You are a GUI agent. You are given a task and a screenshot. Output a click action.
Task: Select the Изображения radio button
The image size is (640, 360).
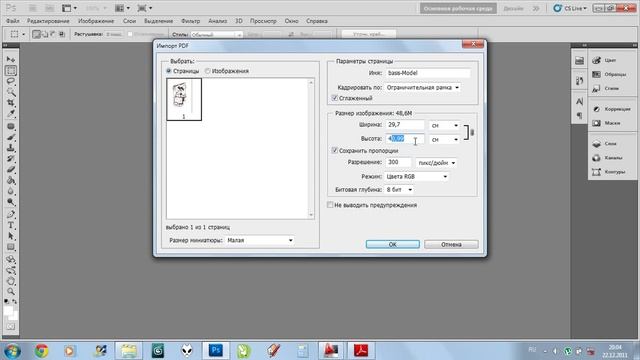pyautogui.click(x=207, y=71)
